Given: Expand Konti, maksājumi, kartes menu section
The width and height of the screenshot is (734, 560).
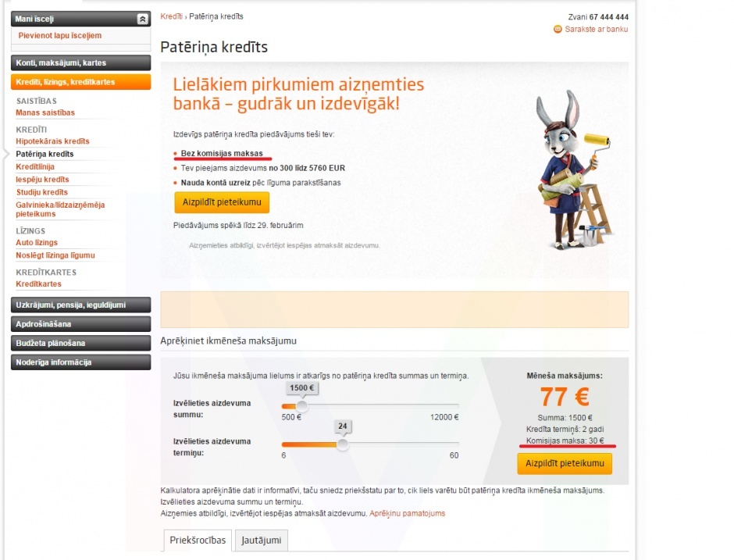Looking at the screenshot, I should tap(80, 62).
